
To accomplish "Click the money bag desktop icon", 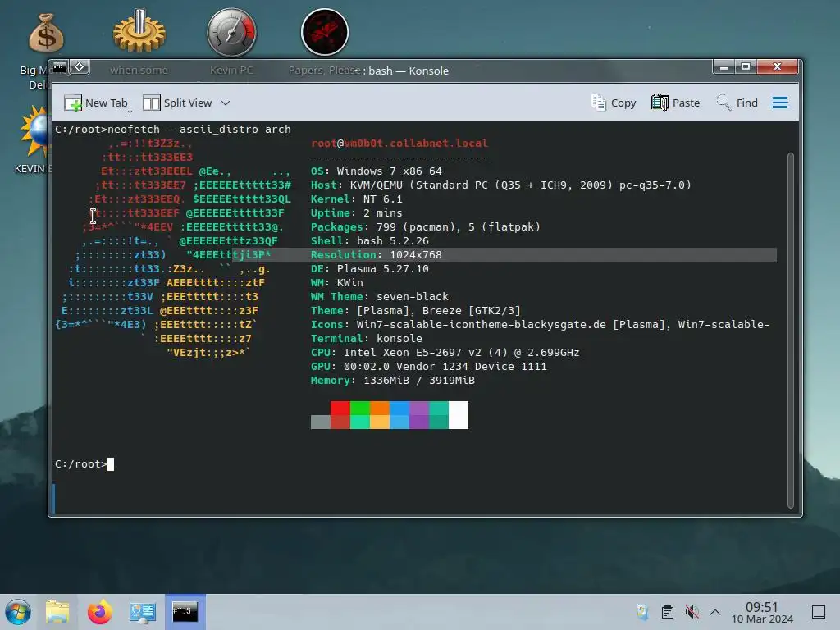I will point(46,33).
